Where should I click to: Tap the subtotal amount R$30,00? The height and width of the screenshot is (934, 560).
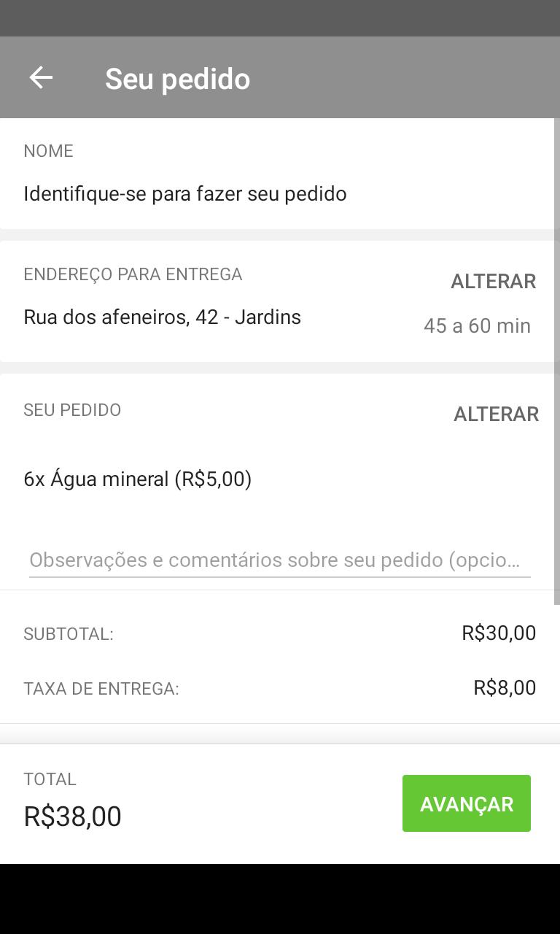[x=499, y=633]
